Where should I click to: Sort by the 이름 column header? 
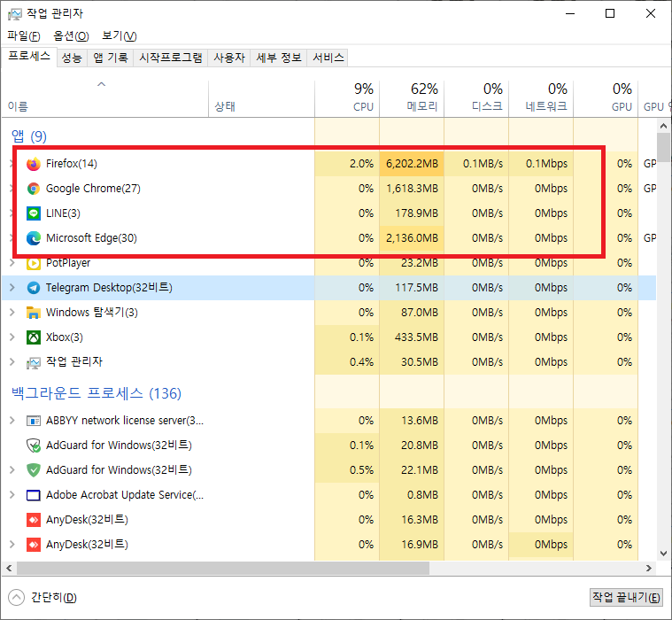105,98
